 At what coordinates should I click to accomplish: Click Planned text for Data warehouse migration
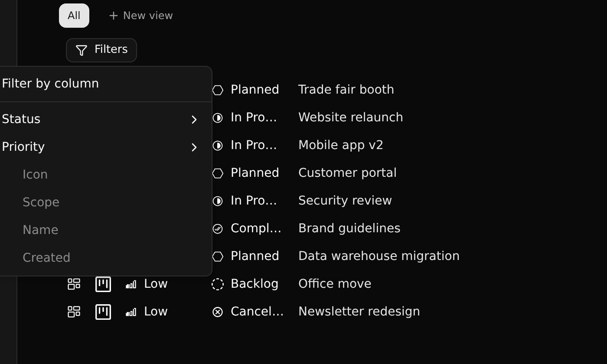point(255,256)
